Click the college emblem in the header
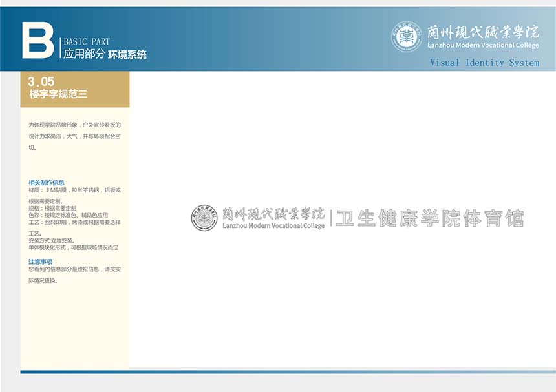The height and width of the screenshot is (392, 556). click(x=406, y=37)
